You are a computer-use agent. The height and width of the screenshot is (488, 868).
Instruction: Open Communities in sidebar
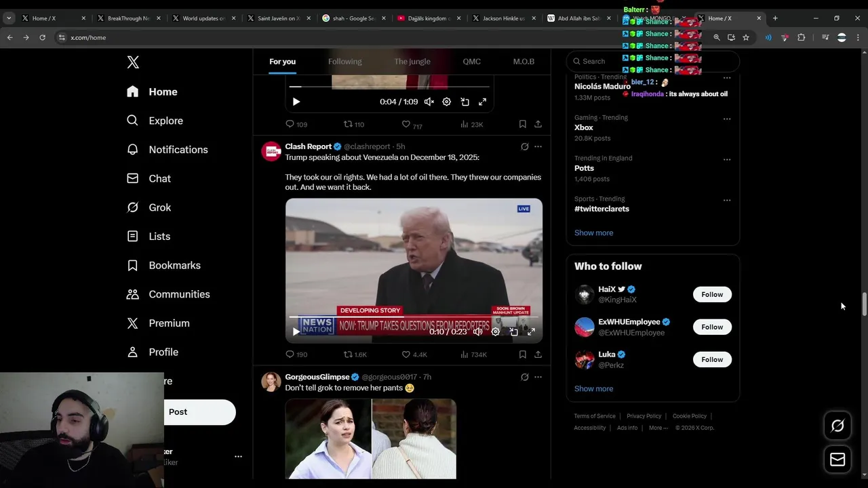(x=168, y=294)
